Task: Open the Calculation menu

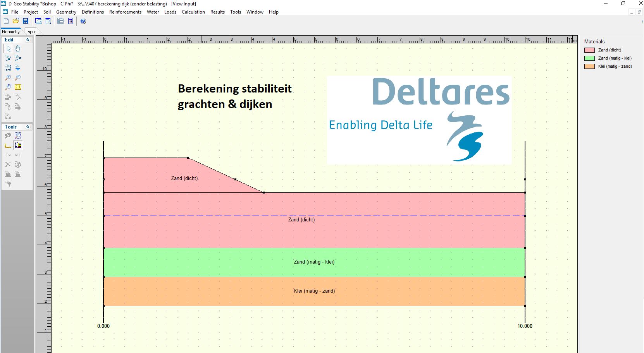Action: click(x=193, y=12)
